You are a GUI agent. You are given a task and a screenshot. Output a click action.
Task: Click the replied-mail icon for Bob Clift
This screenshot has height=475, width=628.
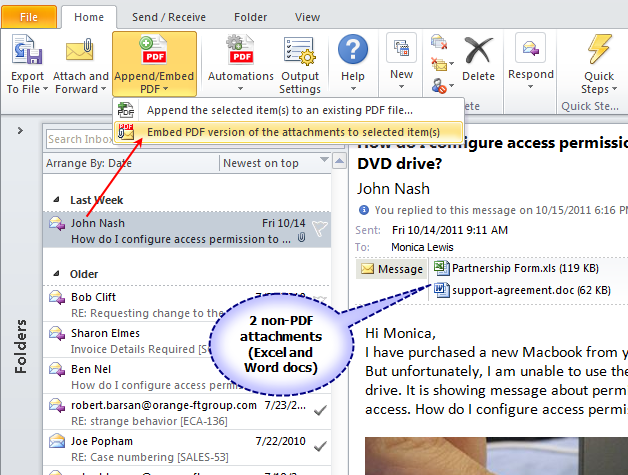click(x=57, y=298)
